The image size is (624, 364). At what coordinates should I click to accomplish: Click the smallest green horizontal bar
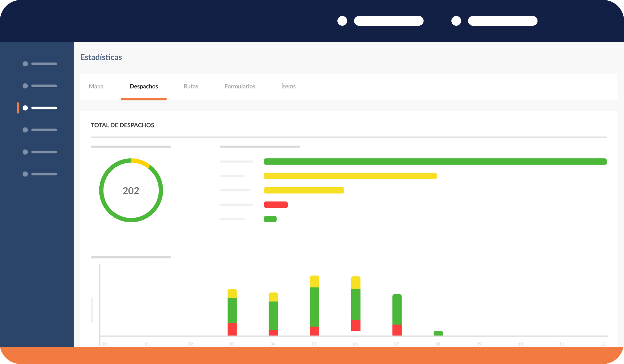[x=270, y=219]
